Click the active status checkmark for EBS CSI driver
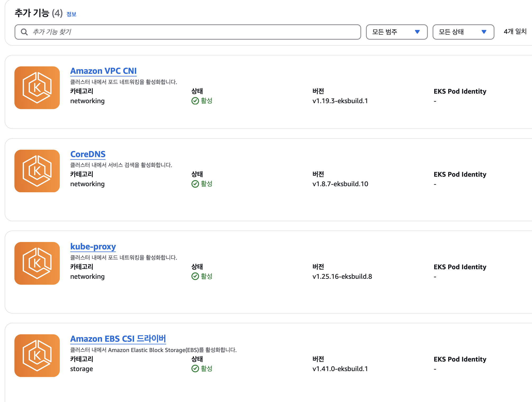 click(x=195, y=369)
